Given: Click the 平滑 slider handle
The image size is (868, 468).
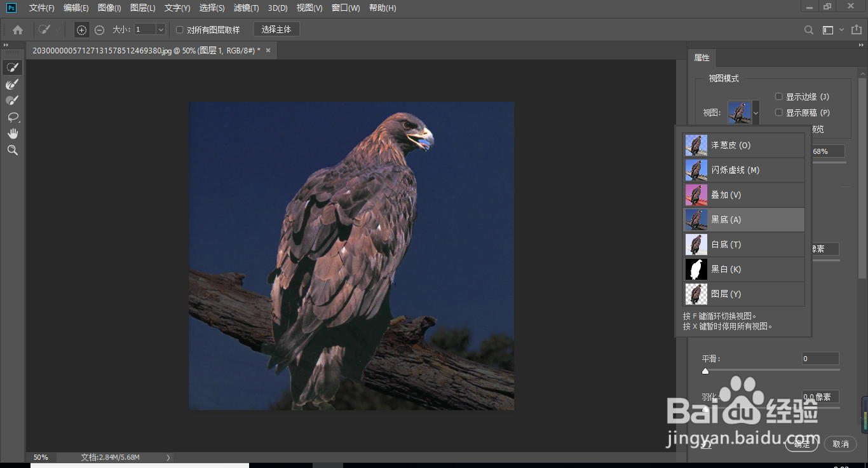Looking at the screenshot, I should 705,371.
